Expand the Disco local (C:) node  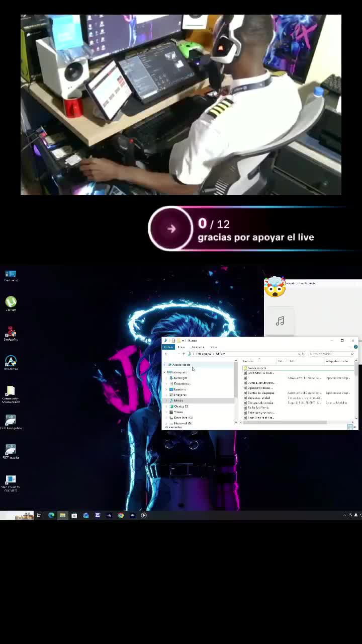[167, 418]
